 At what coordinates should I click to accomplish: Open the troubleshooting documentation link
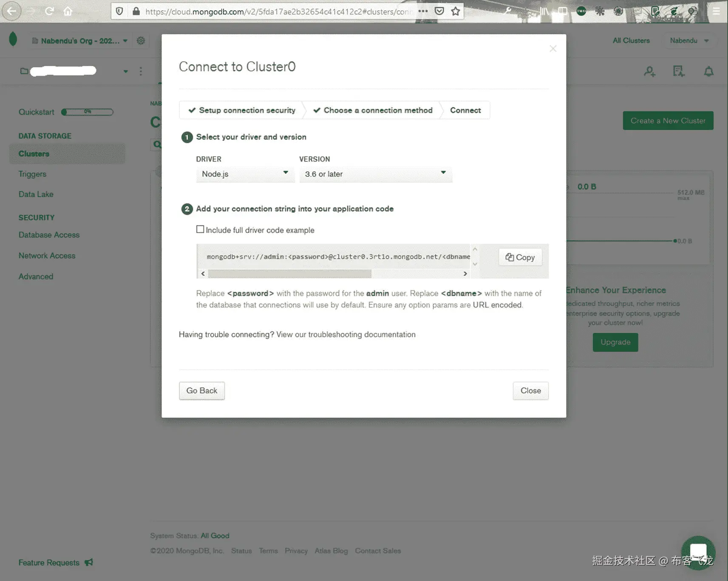(x=346, y=334)
